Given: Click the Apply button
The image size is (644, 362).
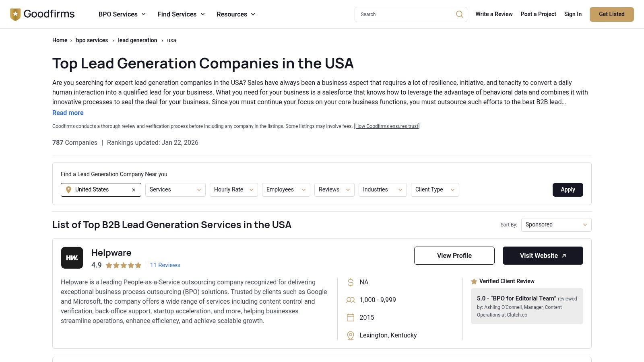Looking at the screenshot, I should [x=568, y=189].
